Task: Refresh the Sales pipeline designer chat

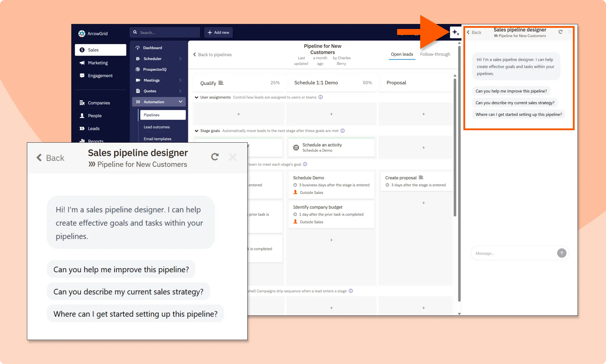Action: coord(561,32)
